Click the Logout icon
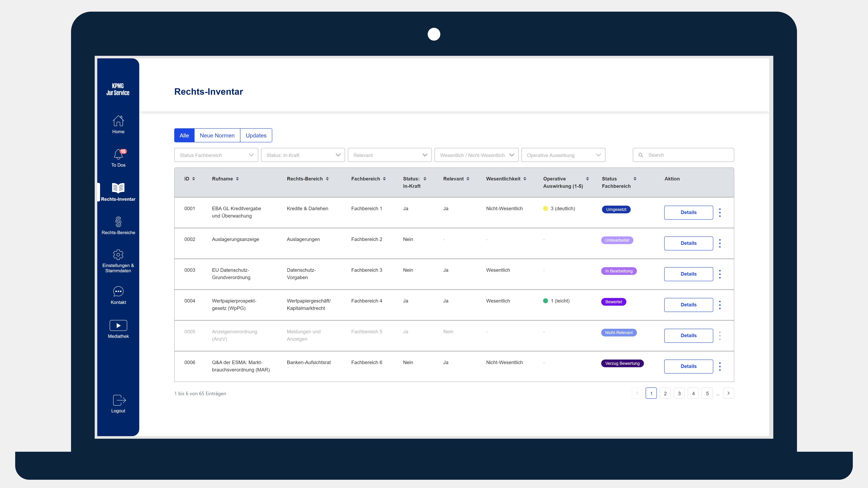The height and width of the screenshot is (488, 868). [x=119, y=400]
